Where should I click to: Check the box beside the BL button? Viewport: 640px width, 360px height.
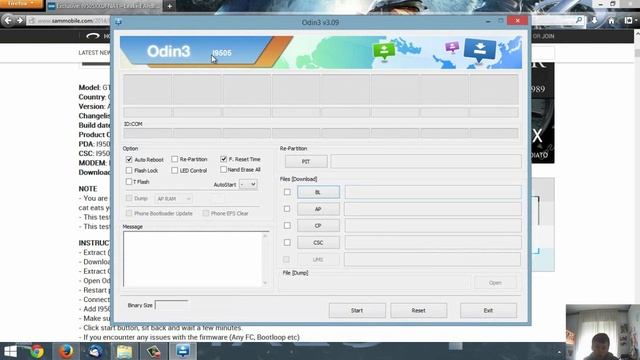[287, 192]
